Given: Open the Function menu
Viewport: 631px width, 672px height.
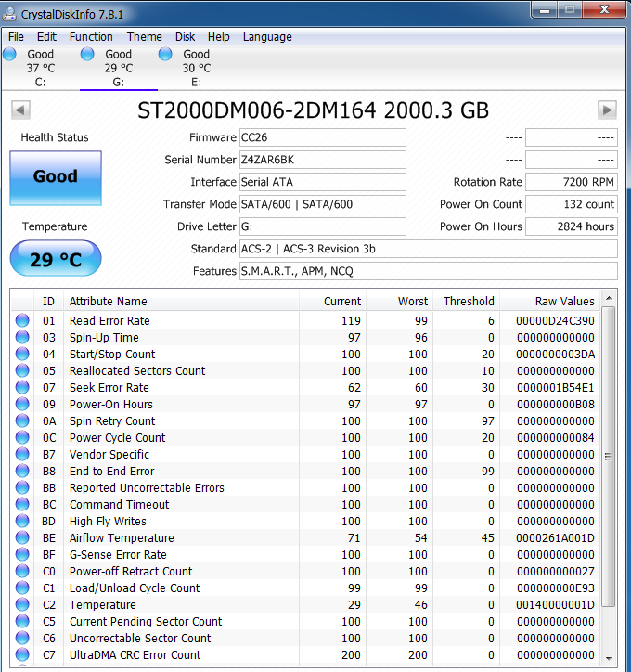Looking at the screenshot, I should coord(91,37).
